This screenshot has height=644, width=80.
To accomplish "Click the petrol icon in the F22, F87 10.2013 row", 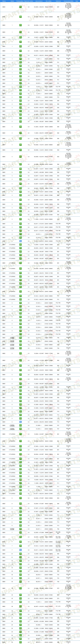I will (x=20, y=87).
